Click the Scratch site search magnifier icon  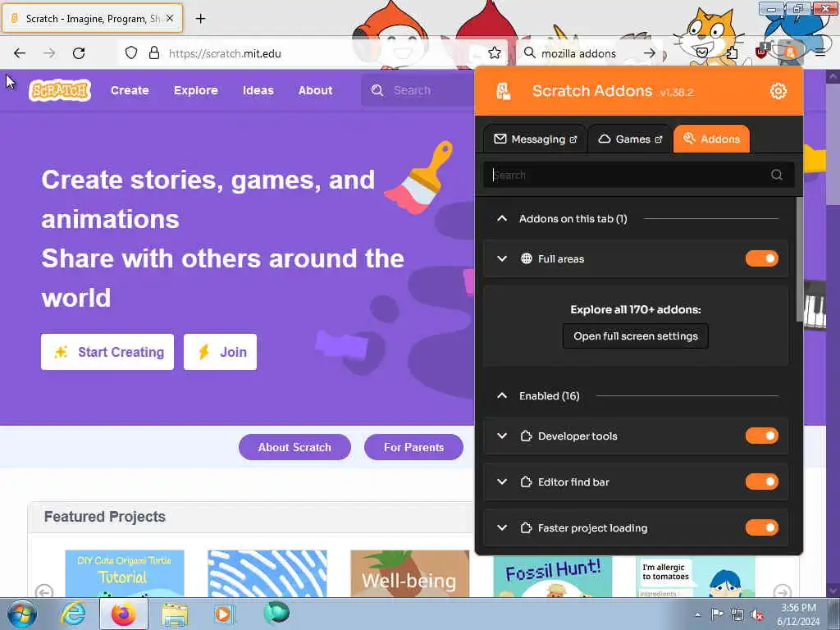(x=377, y=90)
